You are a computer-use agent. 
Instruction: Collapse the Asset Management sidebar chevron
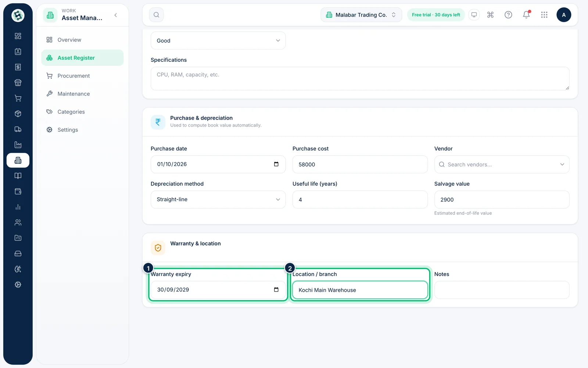116,15
